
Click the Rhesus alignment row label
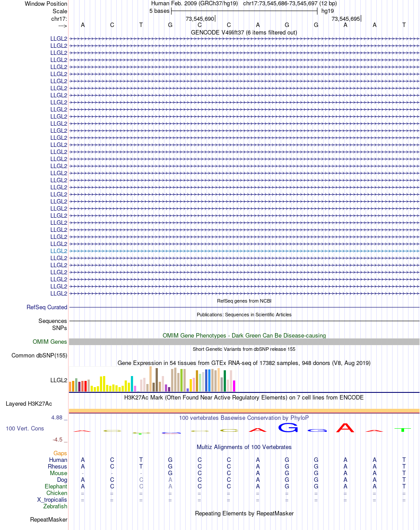(x=57, y=466)
